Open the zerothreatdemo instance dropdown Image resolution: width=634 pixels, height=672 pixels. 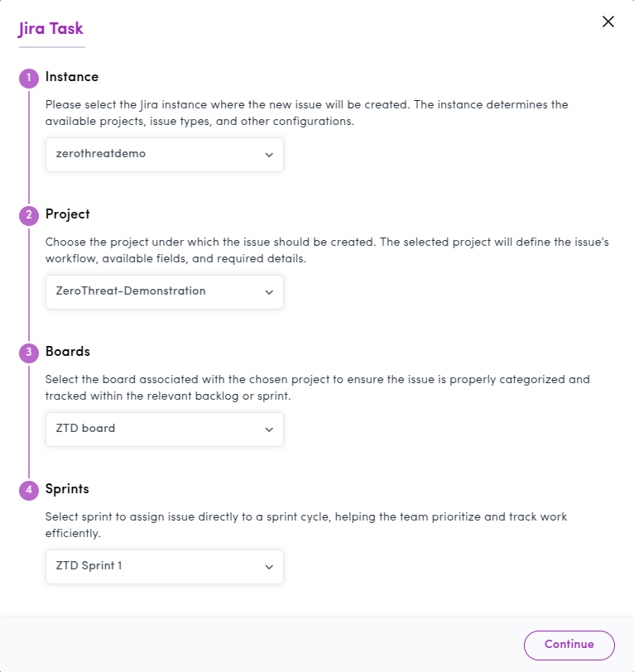(x=165, y=154)
